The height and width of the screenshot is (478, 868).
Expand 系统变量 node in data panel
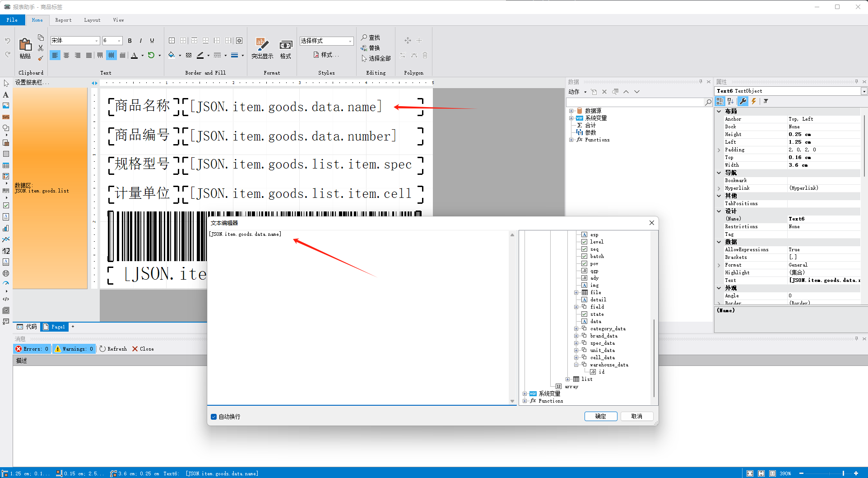point(571,118)
